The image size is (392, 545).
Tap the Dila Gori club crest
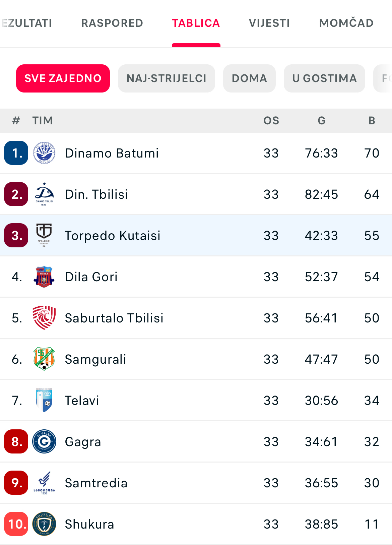[44, 277]
